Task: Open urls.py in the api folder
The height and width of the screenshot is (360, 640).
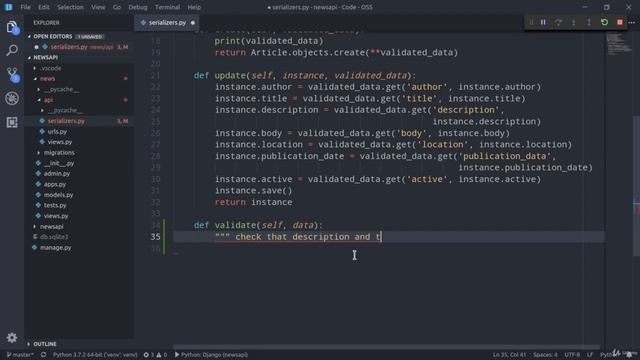Action: (x=57, y=131)
